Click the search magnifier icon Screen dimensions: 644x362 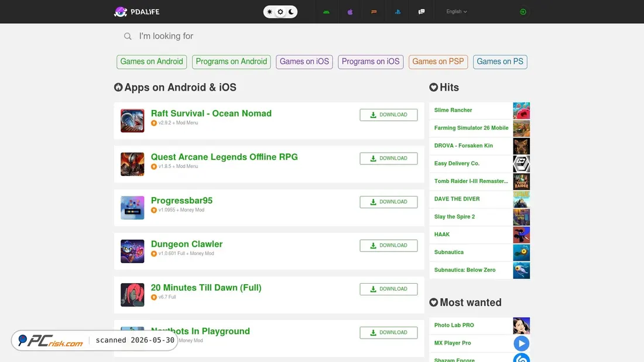tap(128, 36)
